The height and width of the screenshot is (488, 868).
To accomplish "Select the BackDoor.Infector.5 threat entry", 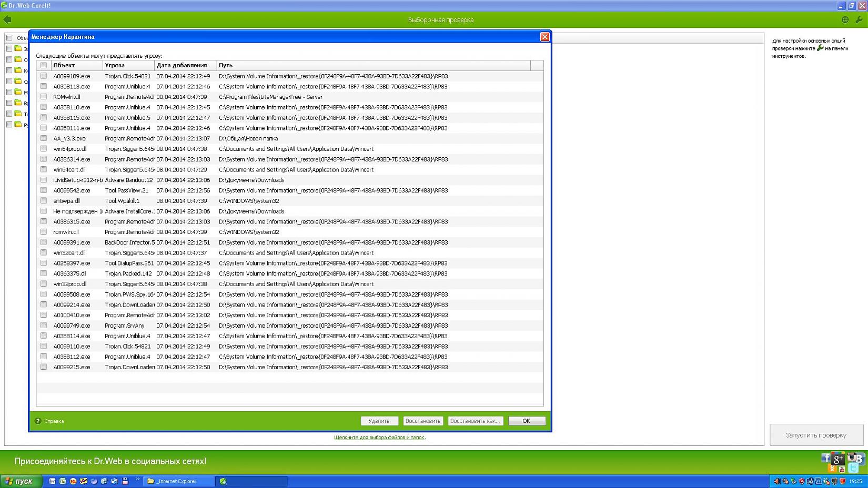I will point(129,242).
